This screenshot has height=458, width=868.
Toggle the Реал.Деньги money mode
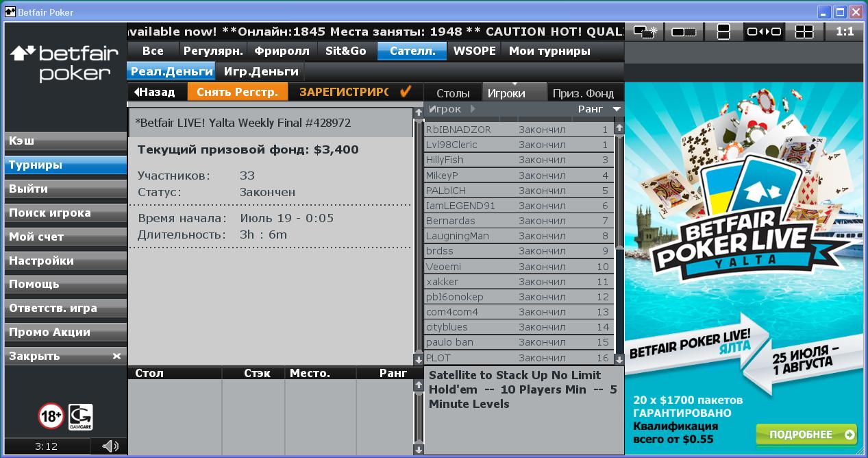coord(171,71)
